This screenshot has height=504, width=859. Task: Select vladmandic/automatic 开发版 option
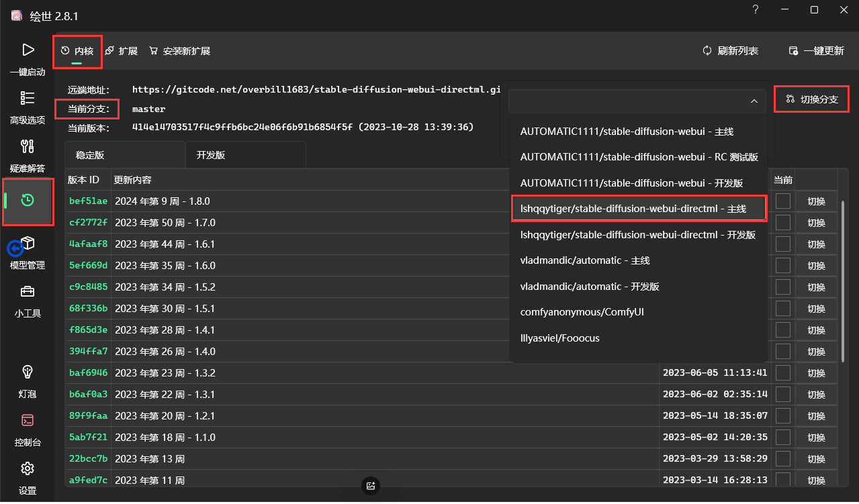pos(639,287)
